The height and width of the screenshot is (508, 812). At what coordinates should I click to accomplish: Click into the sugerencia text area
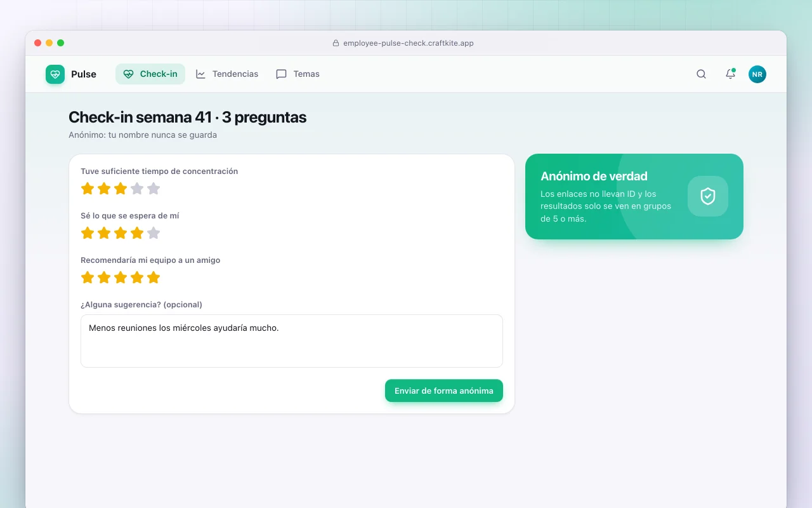[x=292, y=341]
